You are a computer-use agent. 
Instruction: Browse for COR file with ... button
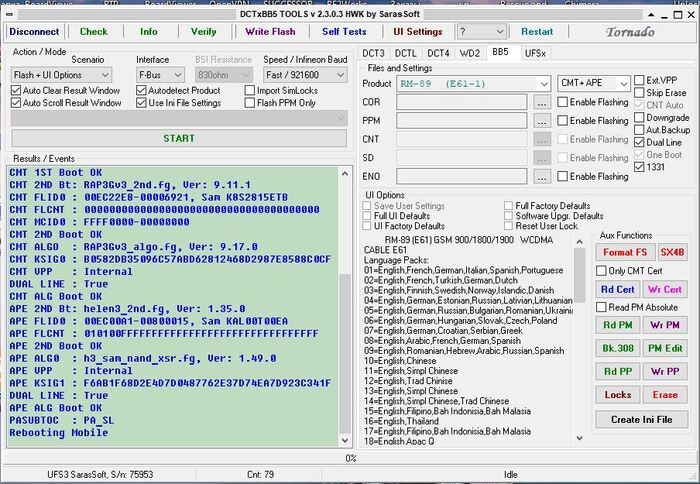click(x=542, y=102)
